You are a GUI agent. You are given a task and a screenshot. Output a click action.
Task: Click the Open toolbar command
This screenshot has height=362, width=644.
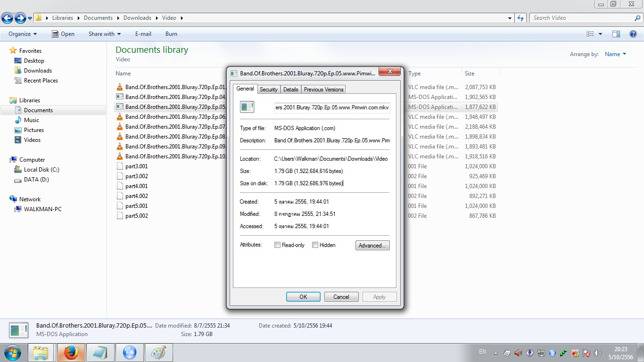(63, 34)
